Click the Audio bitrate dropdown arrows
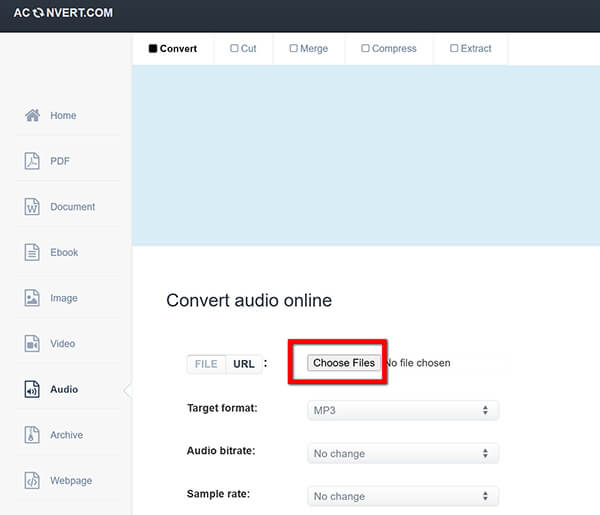Viewport: 600px width, 515px height. 485,453
